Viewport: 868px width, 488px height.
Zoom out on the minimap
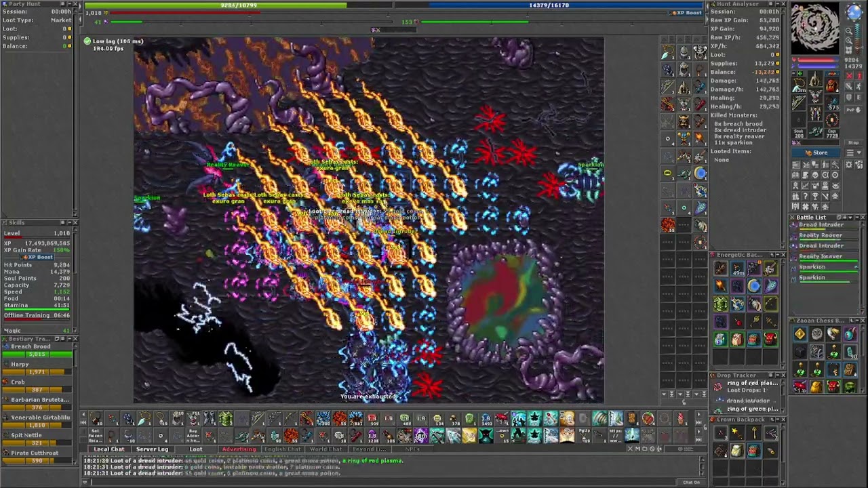pyautogui.click(x=849, y=30)
